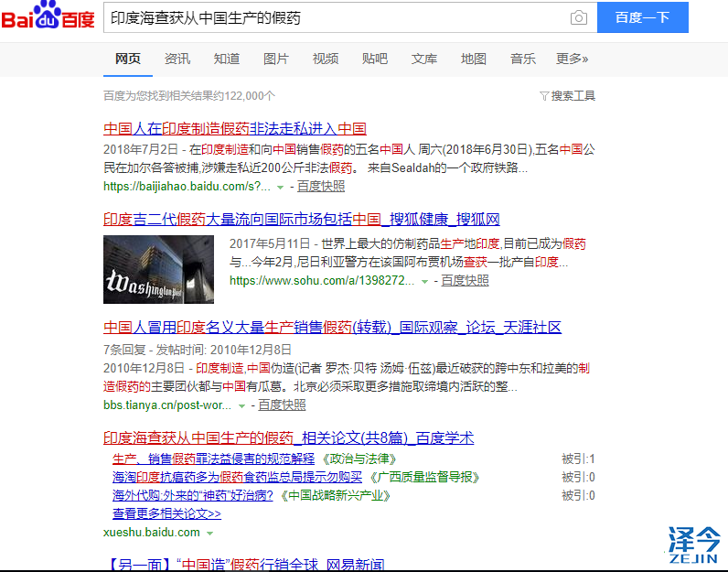Click the 百度一下 search button
The image size is (728, 572).
[x=642, y=17]
